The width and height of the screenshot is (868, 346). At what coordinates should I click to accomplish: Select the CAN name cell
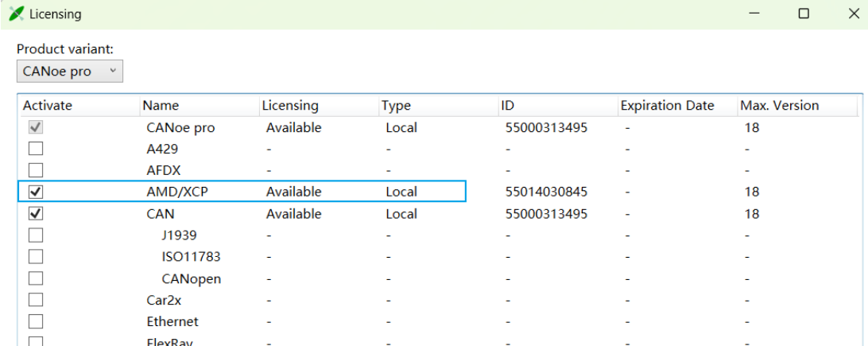click(x=159, y=214)
